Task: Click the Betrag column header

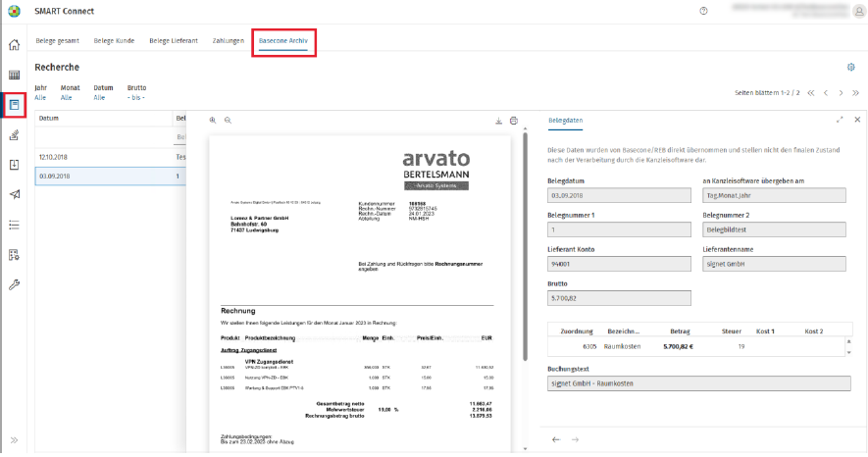Action: pyautogui.click(x=680, y=331)
